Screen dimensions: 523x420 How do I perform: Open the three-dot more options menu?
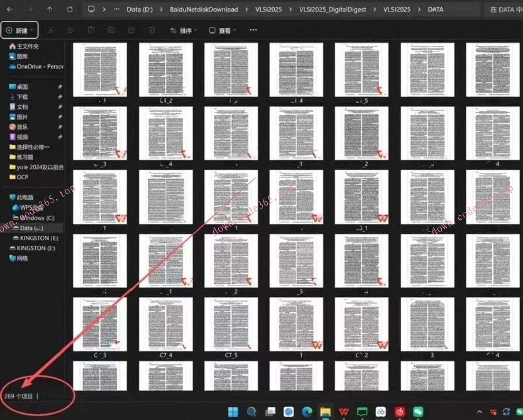[253, 30]
